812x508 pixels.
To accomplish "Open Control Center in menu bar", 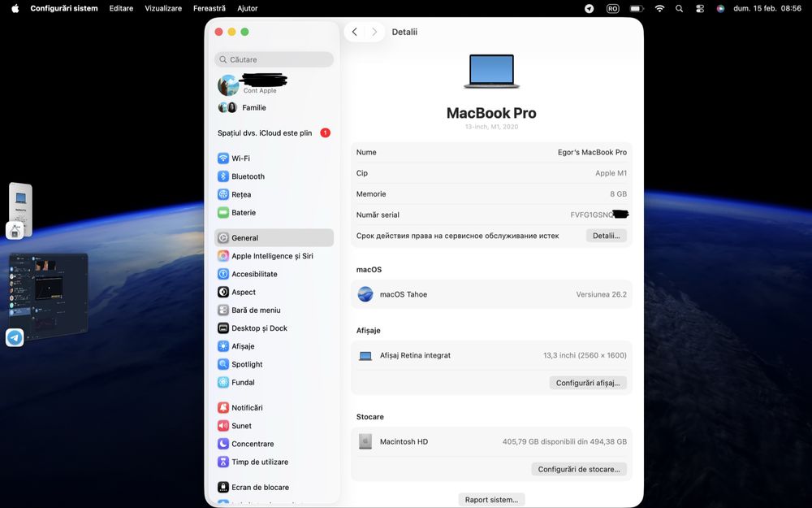I will point(700,8).
